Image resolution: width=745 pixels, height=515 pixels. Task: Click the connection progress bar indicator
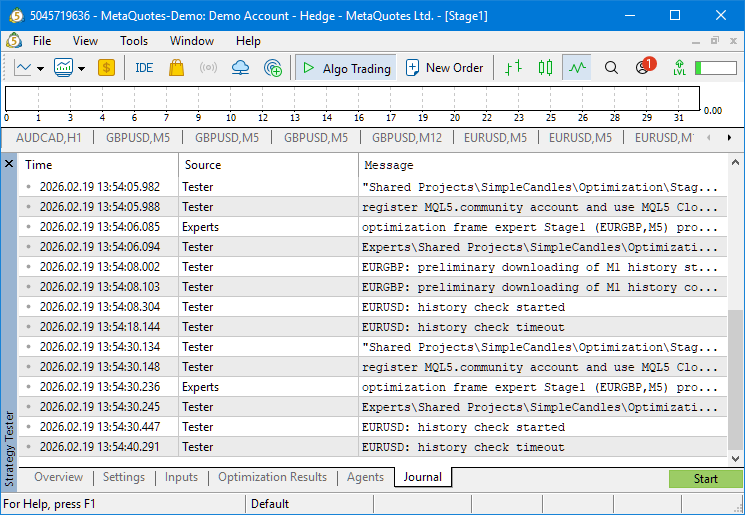tap(716, 68)
